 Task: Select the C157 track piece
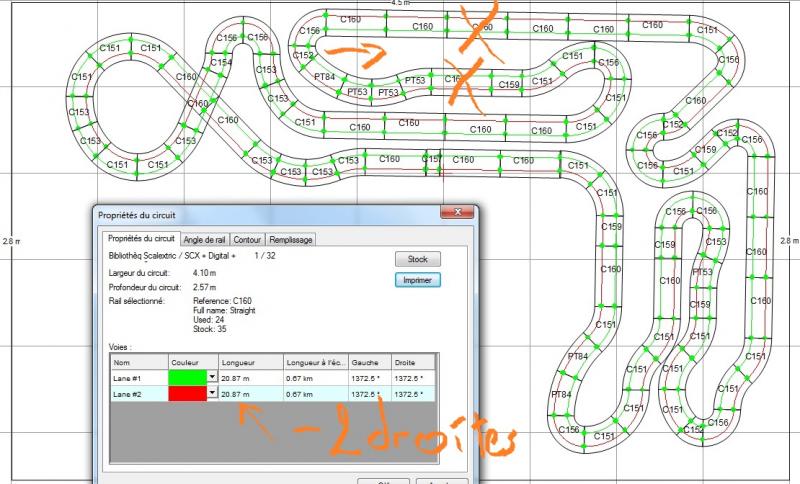pyautogui.click(x=432, y=159)
